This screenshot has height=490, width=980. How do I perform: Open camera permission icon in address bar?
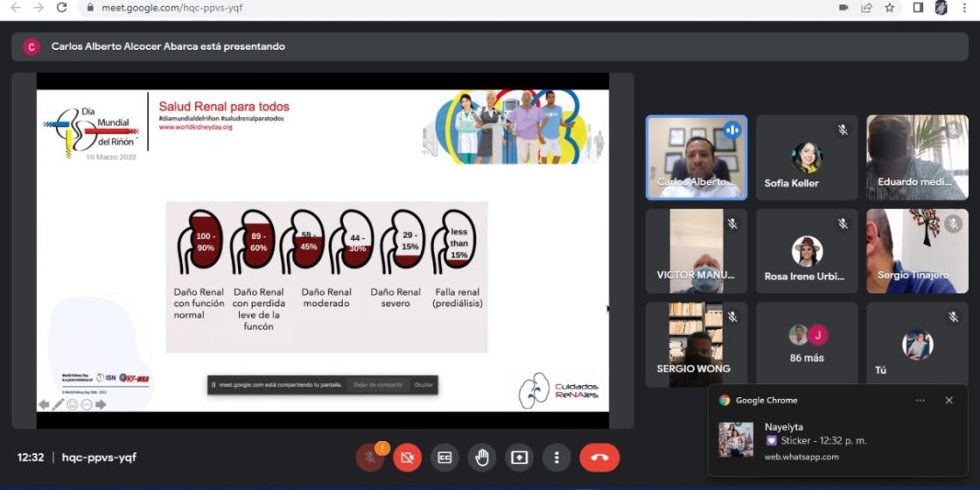pyautogui.click(x=843, y=8)
